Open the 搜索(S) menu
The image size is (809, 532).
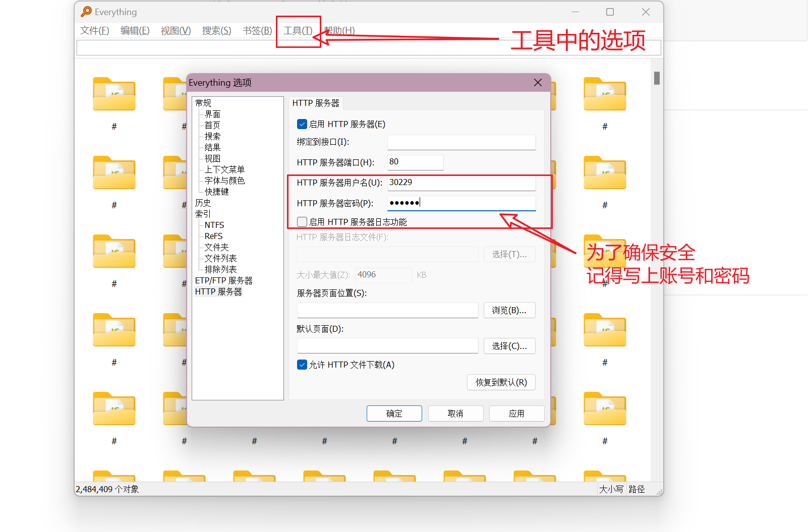pos(217,31)
